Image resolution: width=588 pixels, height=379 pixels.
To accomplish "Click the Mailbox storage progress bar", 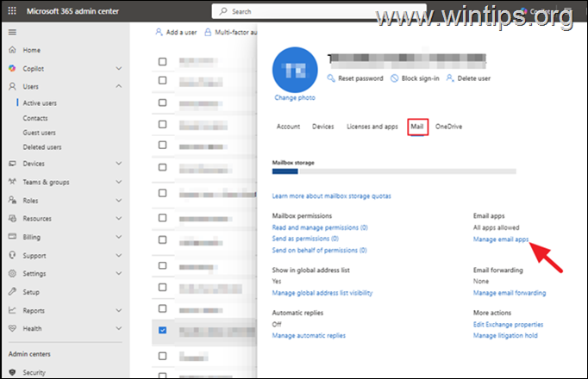I will point(394,171).
